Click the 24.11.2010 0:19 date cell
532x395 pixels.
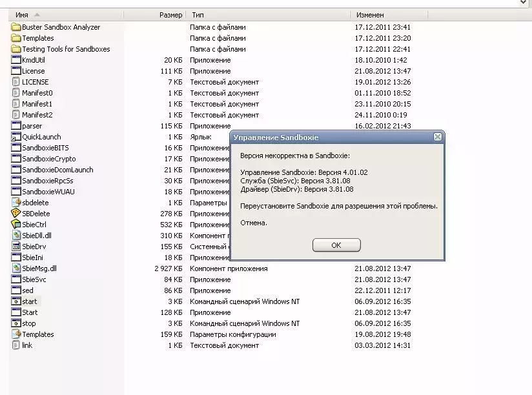click(x=381, y=115)
